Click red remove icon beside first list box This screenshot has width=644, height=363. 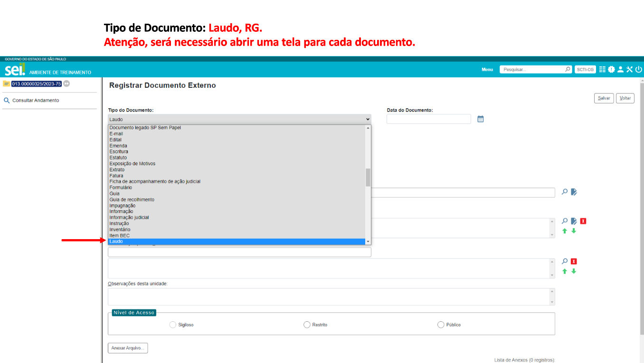click(583, 221)
